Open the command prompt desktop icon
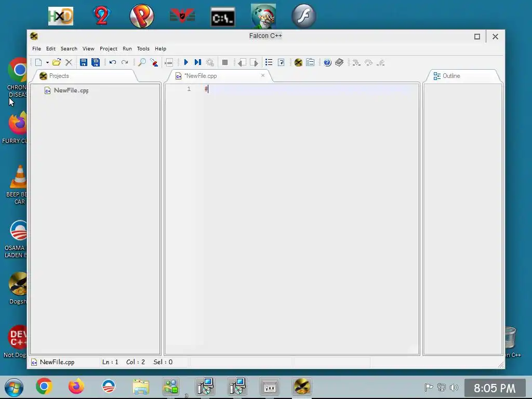 (222, 17)
